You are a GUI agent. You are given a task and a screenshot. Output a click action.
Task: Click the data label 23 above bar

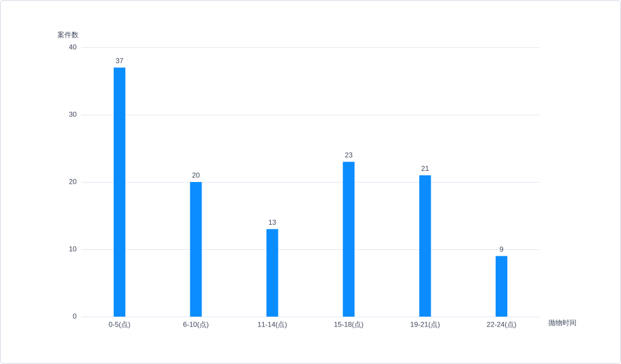[x=349, y=155]
